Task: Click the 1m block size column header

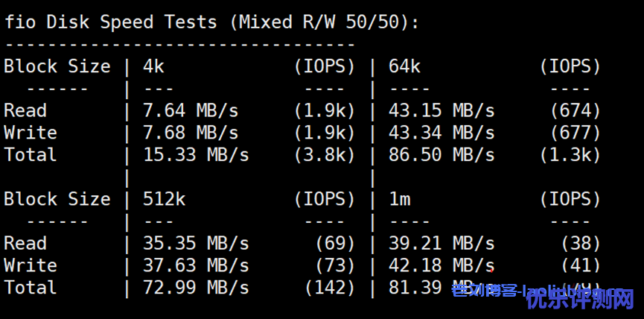Action: point(399,199)
